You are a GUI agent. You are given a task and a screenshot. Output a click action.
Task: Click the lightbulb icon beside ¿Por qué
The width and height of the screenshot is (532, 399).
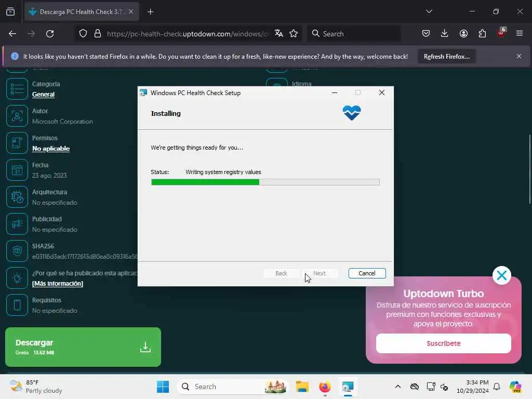(x=17, y=278)
